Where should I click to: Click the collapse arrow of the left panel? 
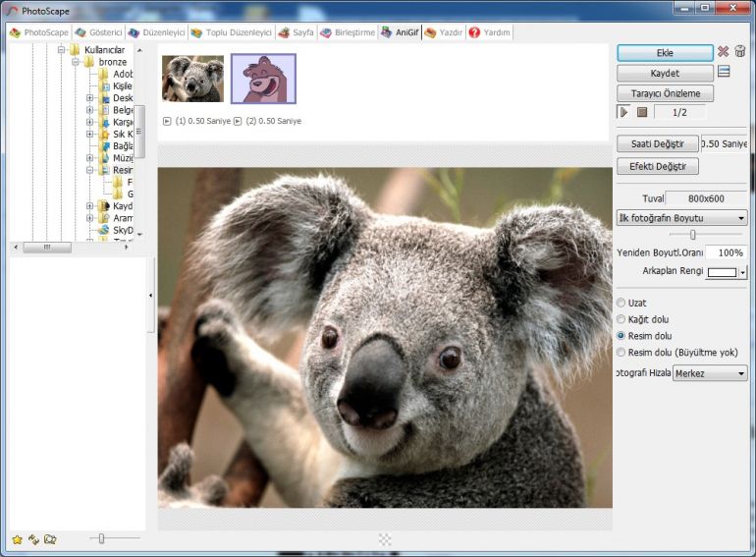150,295
